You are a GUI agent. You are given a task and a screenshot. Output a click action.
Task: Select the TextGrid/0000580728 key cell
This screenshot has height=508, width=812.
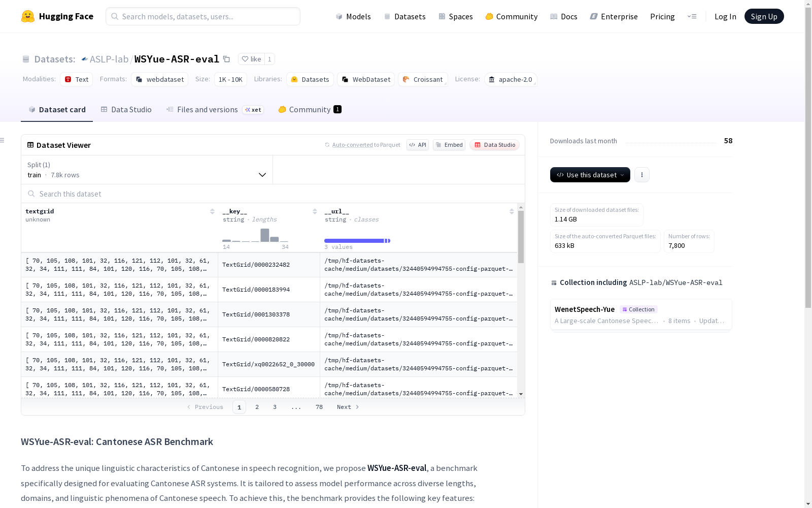tap(269, 389)
